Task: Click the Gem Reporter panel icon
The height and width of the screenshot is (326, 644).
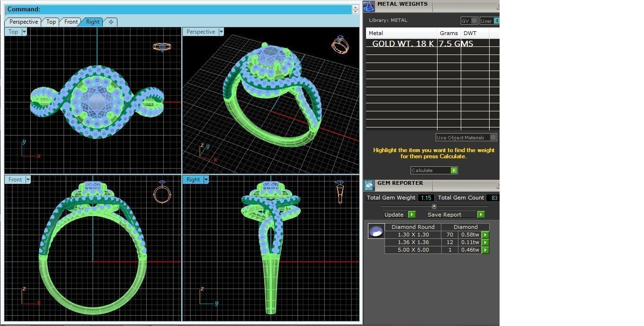Action: (369, 185)
